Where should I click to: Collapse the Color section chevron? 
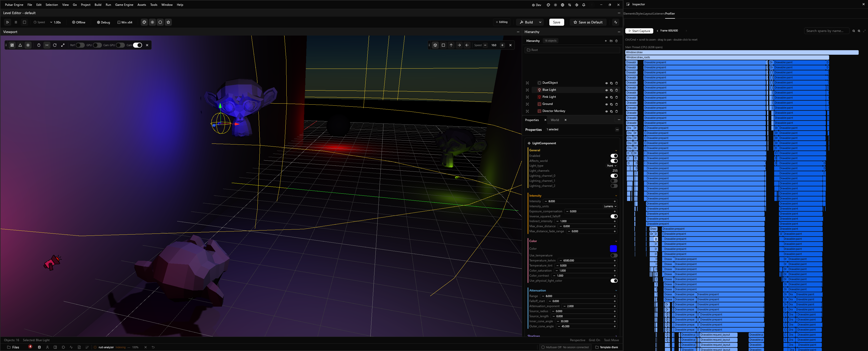coord(616,241)
